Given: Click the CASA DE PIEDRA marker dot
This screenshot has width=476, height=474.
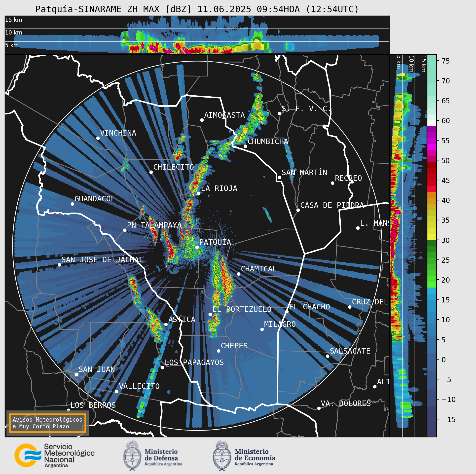Looking at the screenshot, I should [298, 210].
